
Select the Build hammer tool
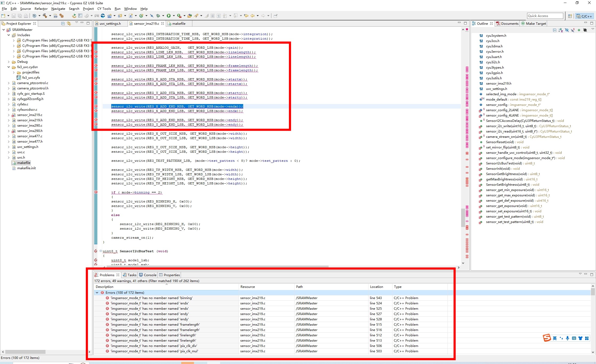pyautogui.click(x=45, y=16)
